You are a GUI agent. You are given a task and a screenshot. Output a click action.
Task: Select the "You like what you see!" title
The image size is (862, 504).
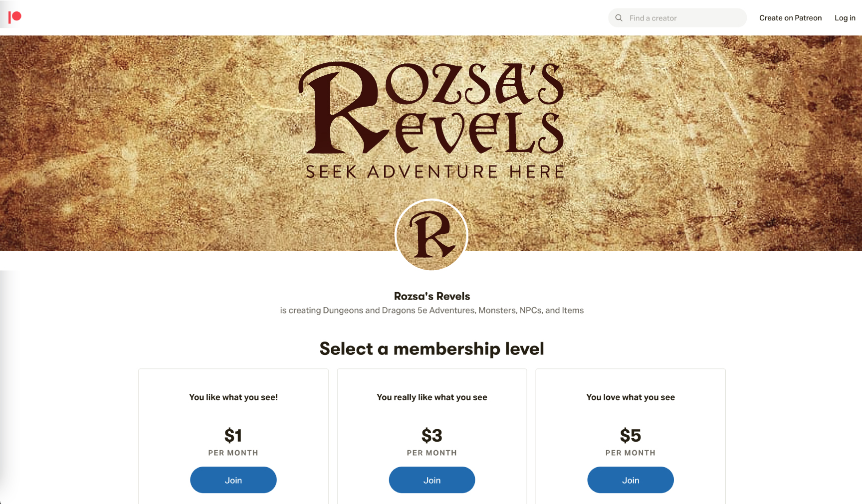point(233,397)
